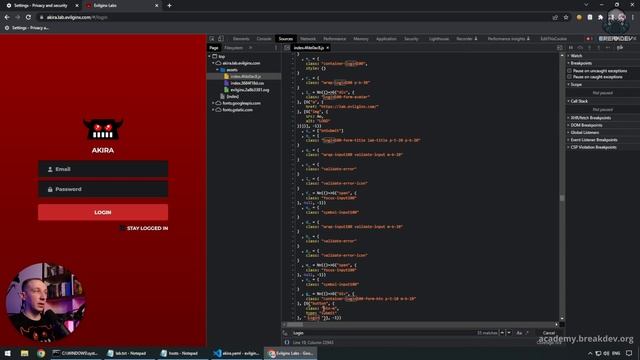Click the red errors badge in DevTools
640x360 pixels.
tap(588, 38)
